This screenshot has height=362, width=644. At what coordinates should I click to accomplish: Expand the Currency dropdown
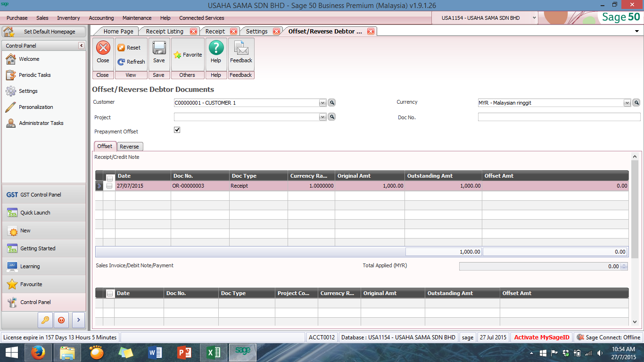[x=627, y=103]
